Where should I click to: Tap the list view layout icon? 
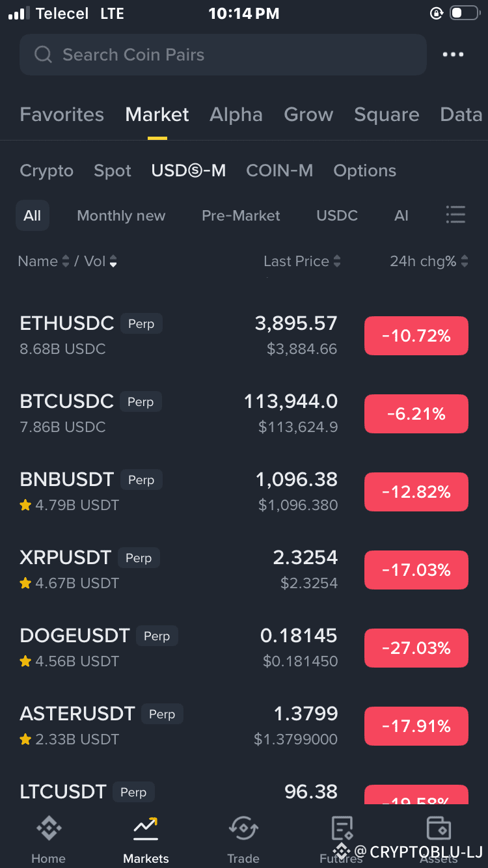click(455, 215)
